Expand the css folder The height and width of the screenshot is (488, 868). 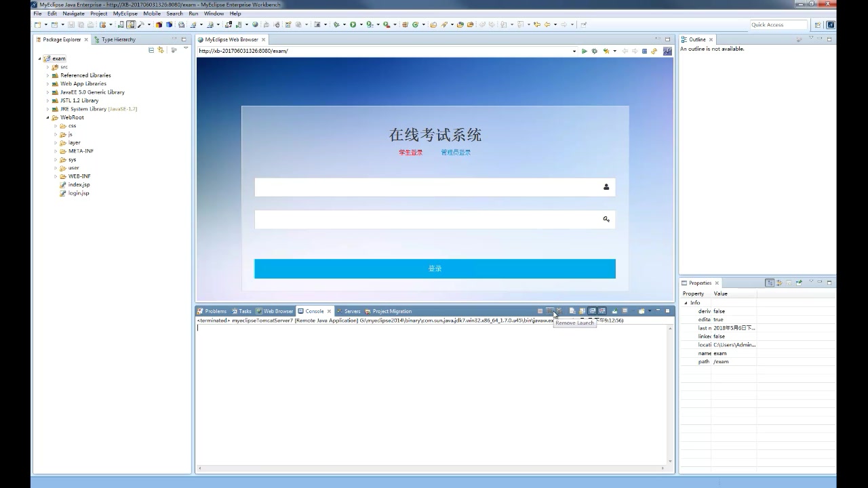pyautogui.click(x=56, y=126)
